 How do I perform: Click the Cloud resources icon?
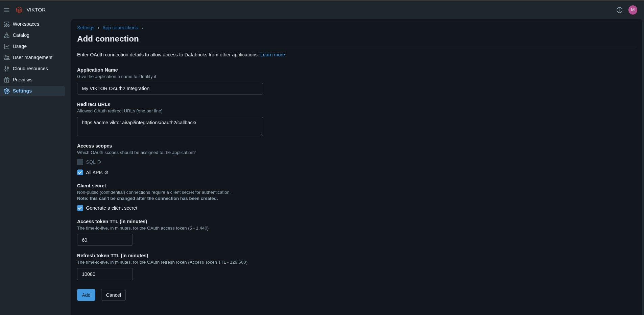point(6,69)
